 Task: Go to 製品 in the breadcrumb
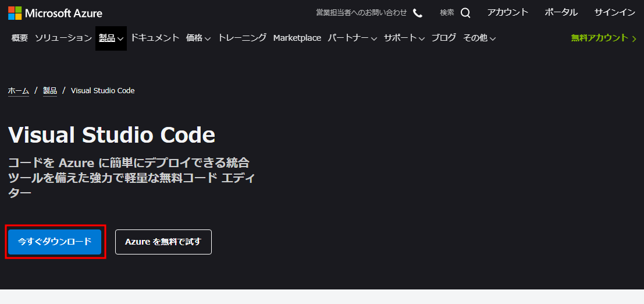coord(50,90)
